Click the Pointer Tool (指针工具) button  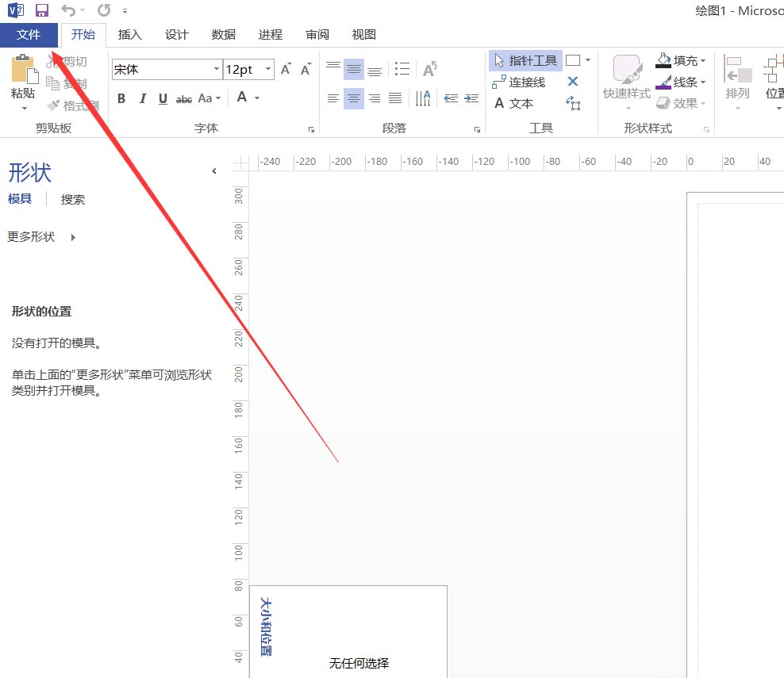click(525, 60)
